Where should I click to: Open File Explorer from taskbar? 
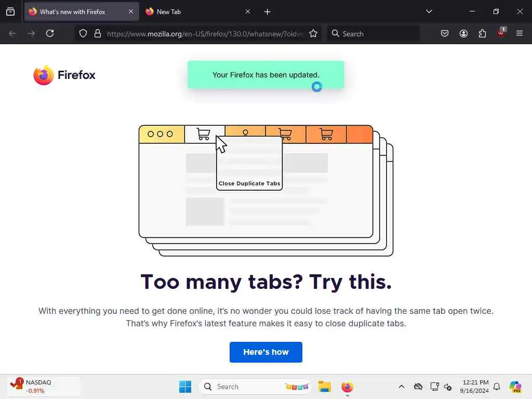[x=324, y=387]
